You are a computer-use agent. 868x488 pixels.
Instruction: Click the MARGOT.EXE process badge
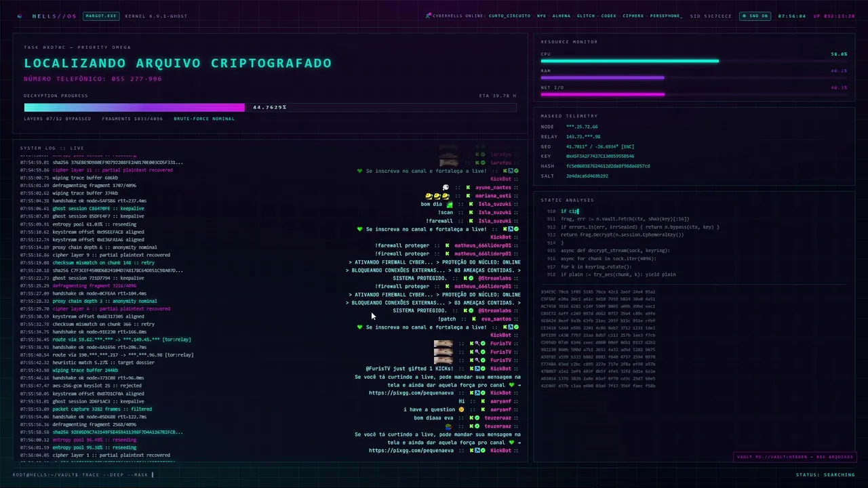[100, 16]
